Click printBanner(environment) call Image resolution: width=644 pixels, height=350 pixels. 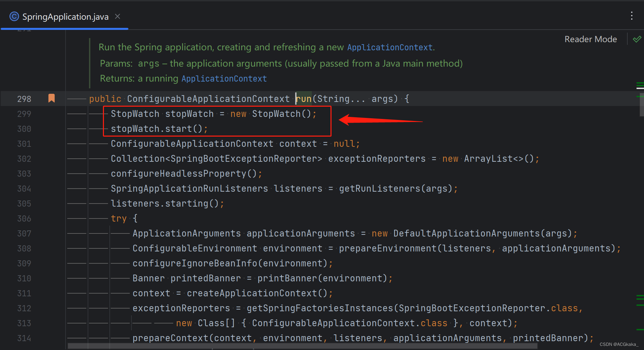click(x=322, y=278)
